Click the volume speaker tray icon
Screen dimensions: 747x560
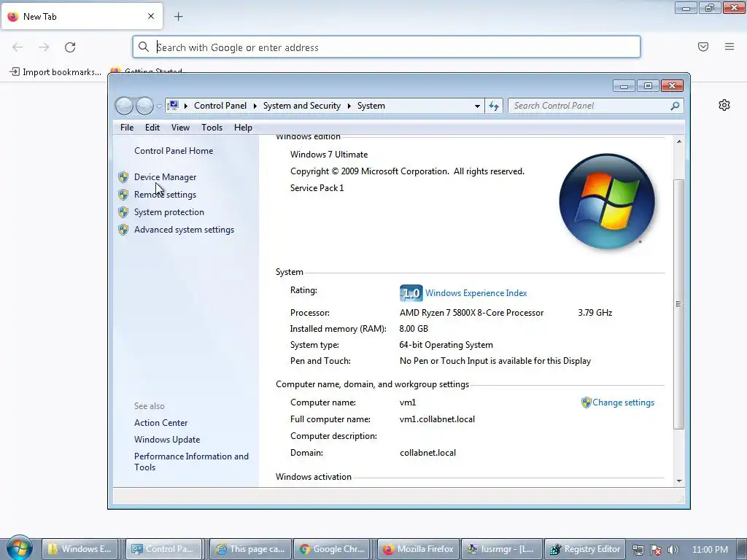click(x=673, y=550)
